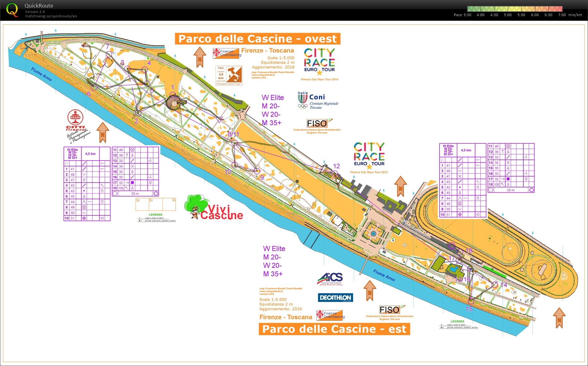Click control circle number 10 on the map
588x366 pixels.
click(234, 165)
